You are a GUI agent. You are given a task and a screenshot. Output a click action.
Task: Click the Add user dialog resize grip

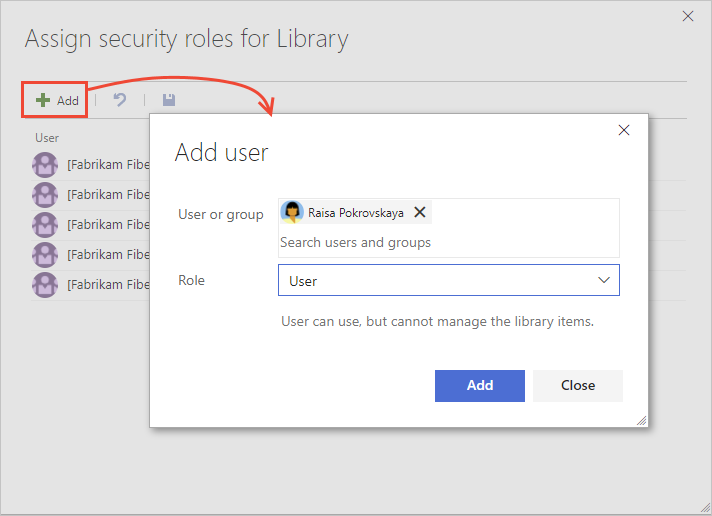(x=641, y=421)
